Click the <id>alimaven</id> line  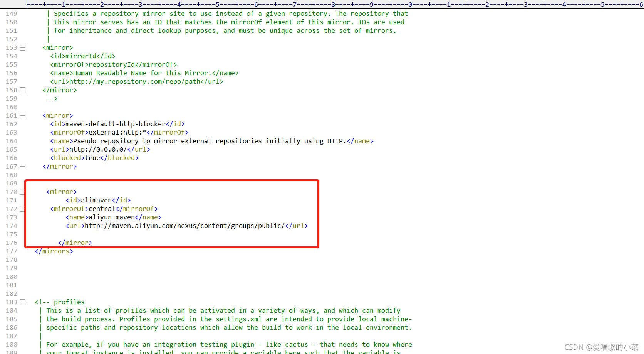[x=98, y=201]
